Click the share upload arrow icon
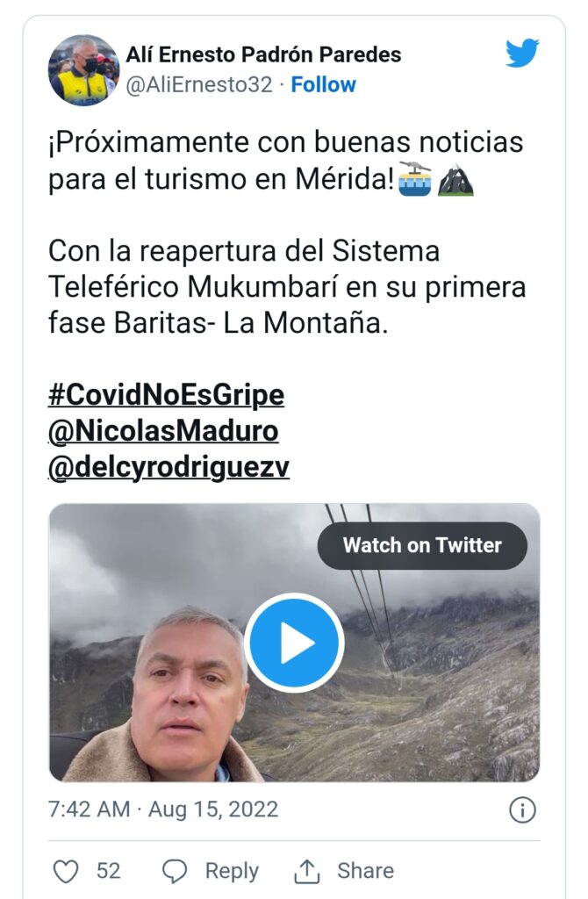Image resolution: width=588 pixels, height=899 pixels. pos(306,871)
